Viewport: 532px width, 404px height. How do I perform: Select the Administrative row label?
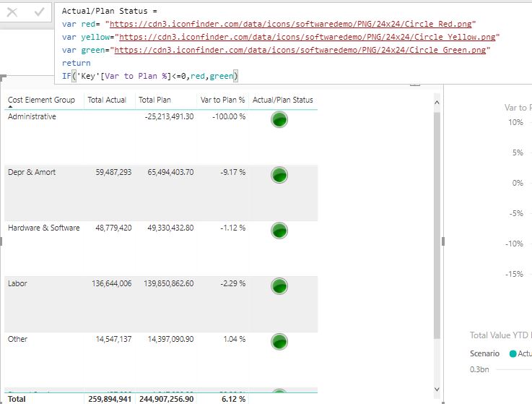click(x=32, y=116)
